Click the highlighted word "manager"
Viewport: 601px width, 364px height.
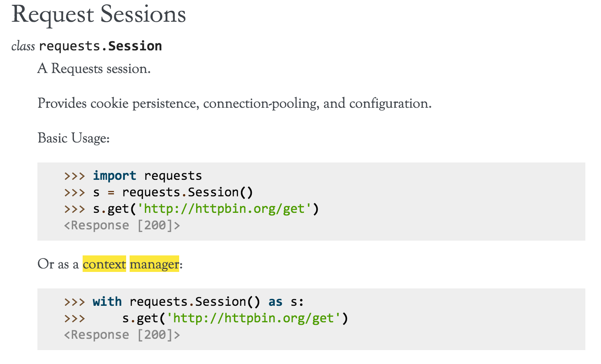[x=154, y=264]
